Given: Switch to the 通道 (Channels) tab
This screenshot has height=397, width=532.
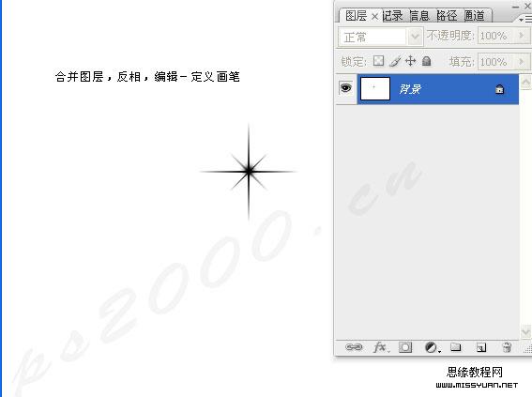Looking at the screenshot, I should [x=475, y=16].
